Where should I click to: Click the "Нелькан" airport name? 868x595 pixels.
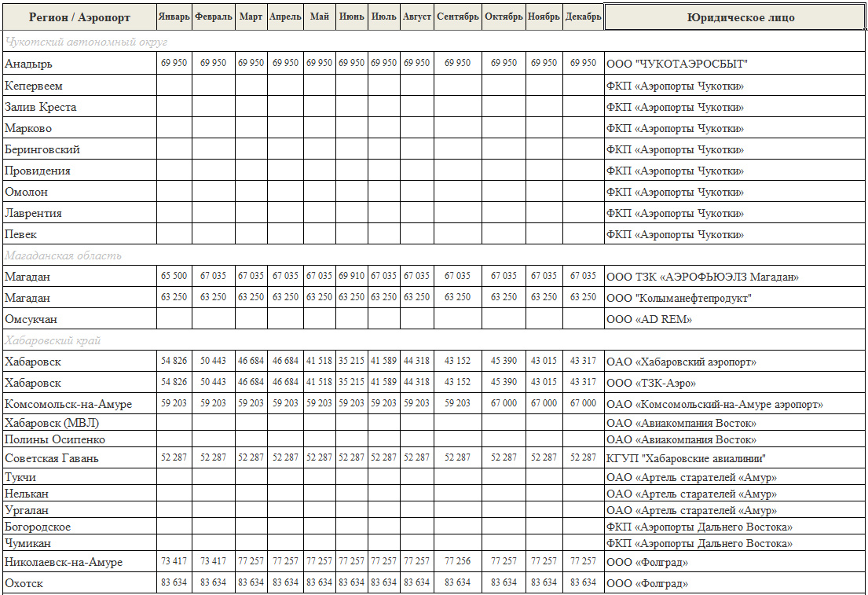27,494
